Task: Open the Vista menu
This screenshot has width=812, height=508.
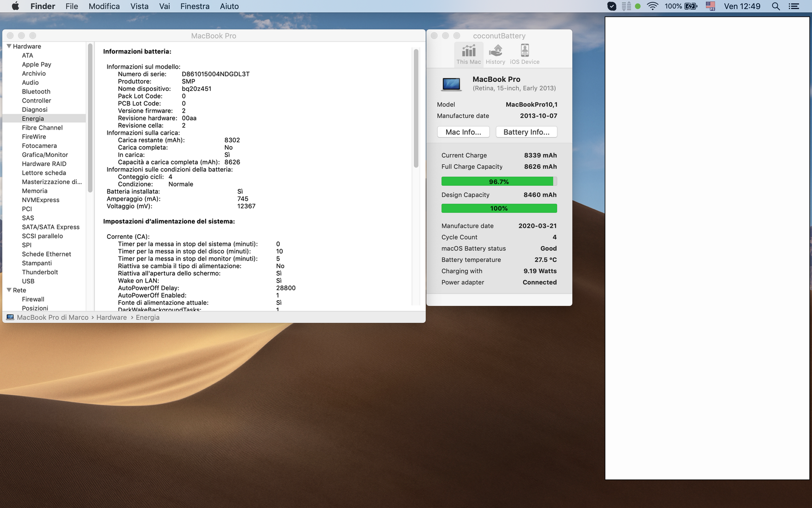Action: (139, 6)
